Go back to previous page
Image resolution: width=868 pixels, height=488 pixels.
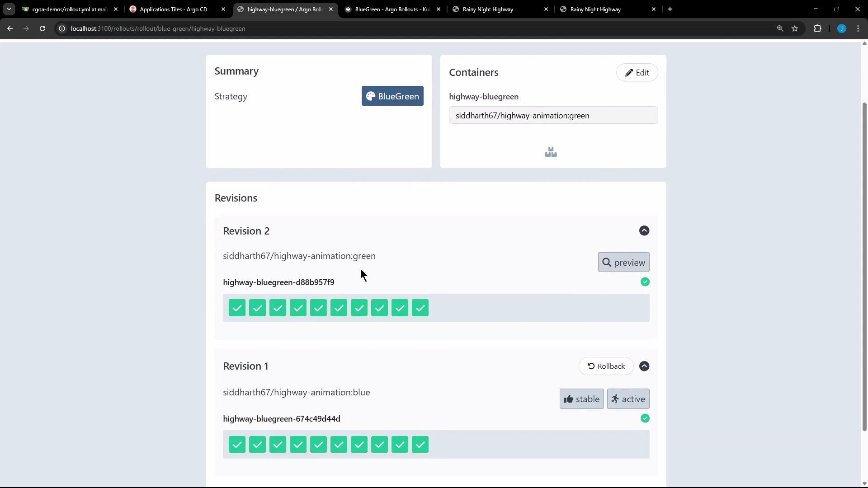[x=10, y=28]
